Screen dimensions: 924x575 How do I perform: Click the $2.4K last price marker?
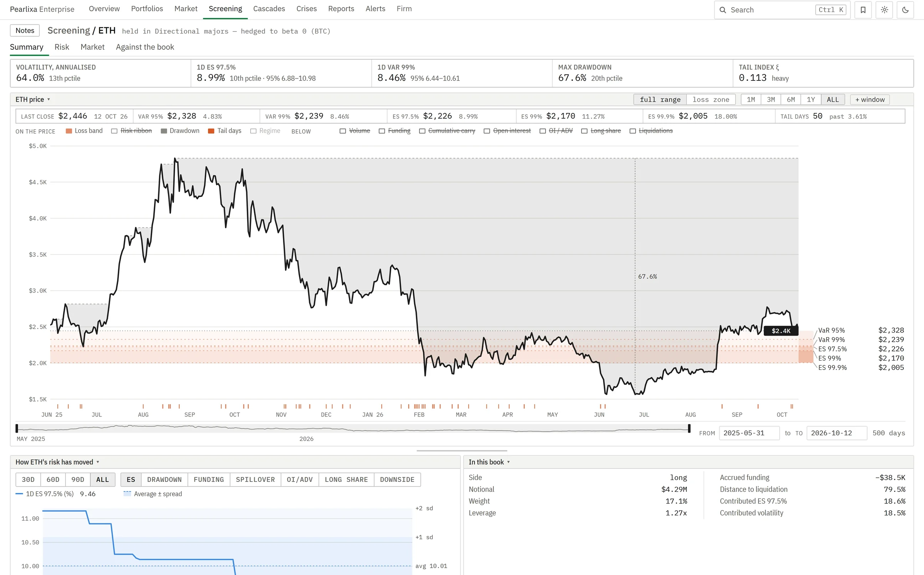click(781, 331)
